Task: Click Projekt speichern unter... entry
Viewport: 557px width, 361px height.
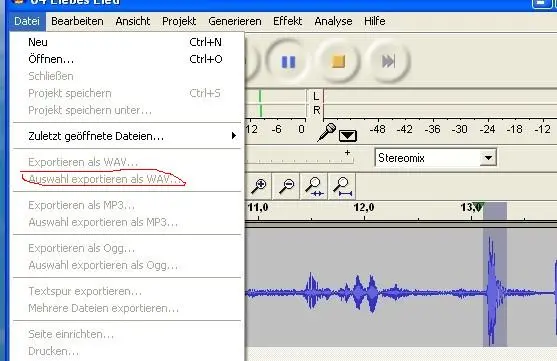Action: [x=127, y=110]
